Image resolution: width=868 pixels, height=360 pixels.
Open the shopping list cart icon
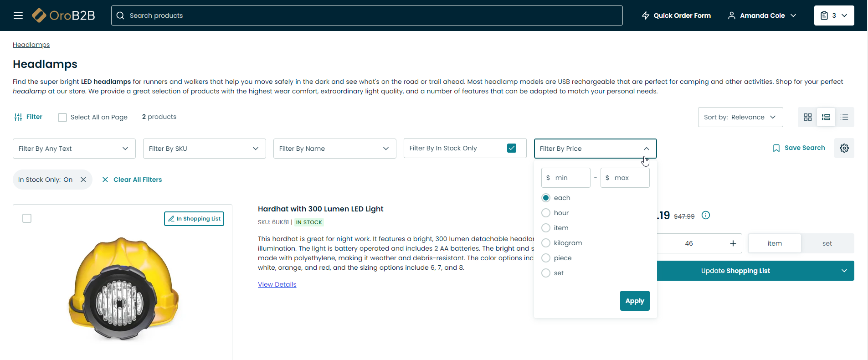pos(833,15)
